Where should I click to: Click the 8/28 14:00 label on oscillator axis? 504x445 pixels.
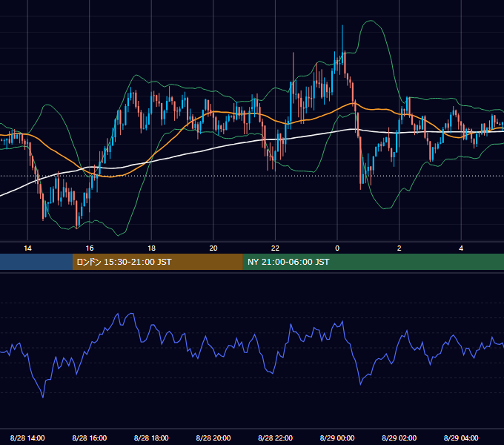pyautogui.click(x=27, y=438)
